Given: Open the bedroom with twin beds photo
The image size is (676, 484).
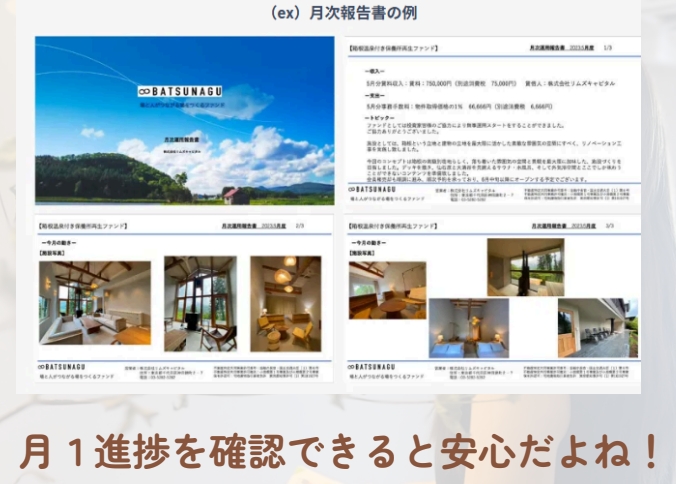Looking at the screenshot, I should pos(468,328).
